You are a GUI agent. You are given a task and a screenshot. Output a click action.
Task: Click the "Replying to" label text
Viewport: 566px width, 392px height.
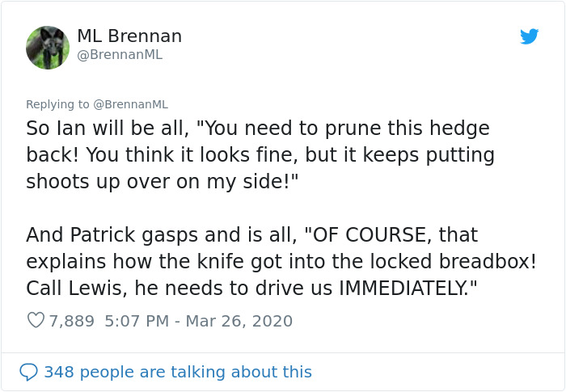coord(57,104)
